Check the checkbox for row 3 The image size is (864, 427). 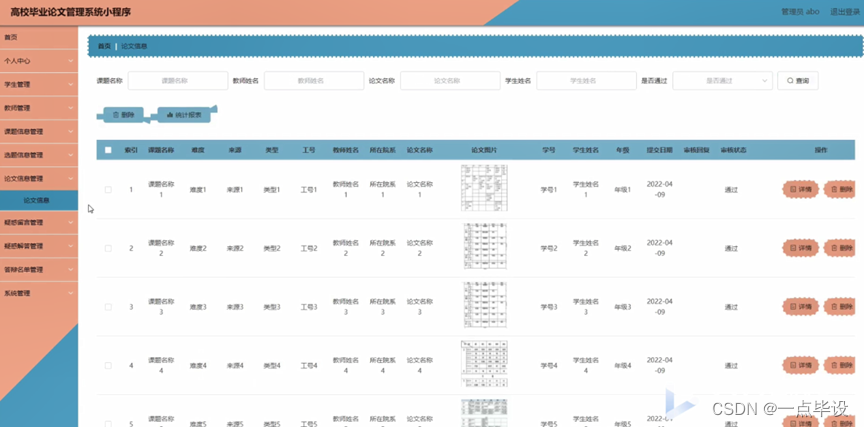(108, 307)
